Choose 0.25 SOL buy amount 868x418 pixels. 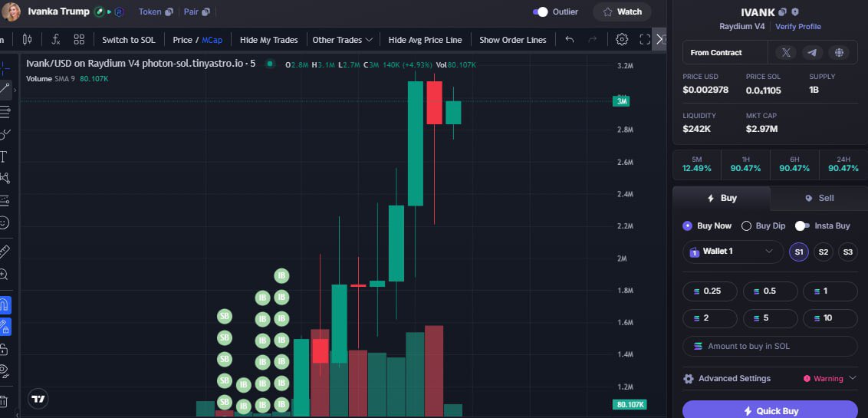click(710, 291)
